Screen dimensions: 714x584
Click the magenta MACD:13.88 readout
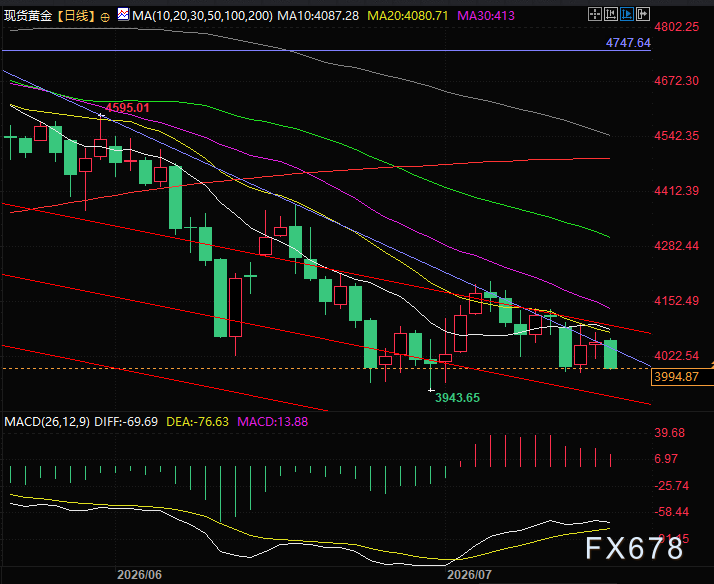pos(272,421)
